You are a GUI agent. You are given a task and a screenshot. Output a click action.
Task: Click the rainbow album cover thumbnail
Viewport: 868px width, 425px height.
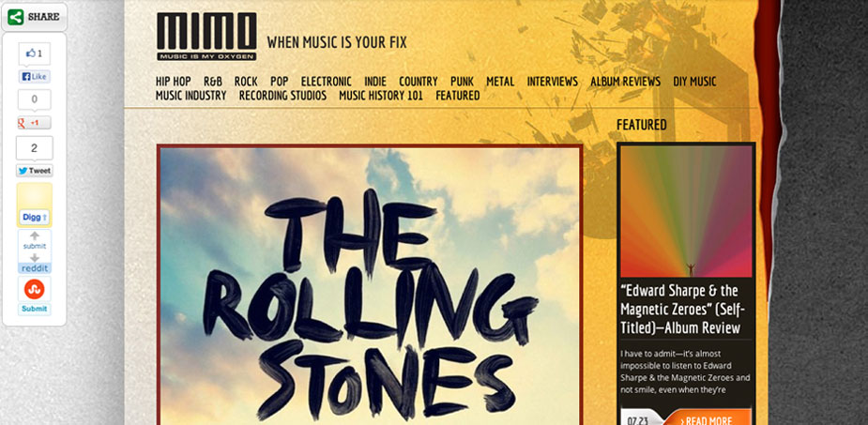pyautogui.click(x=686, y=211)
